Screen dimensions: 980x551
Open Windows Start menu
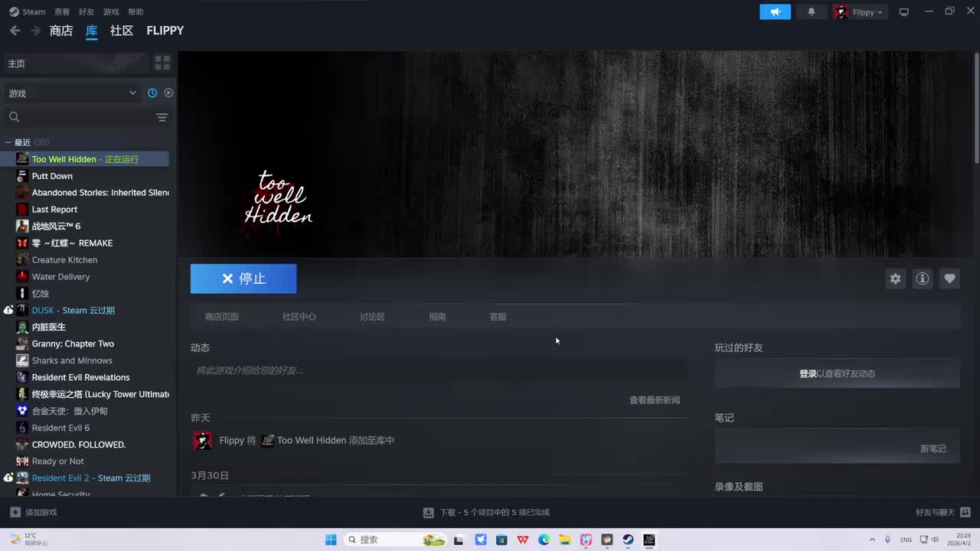[331, 540]
